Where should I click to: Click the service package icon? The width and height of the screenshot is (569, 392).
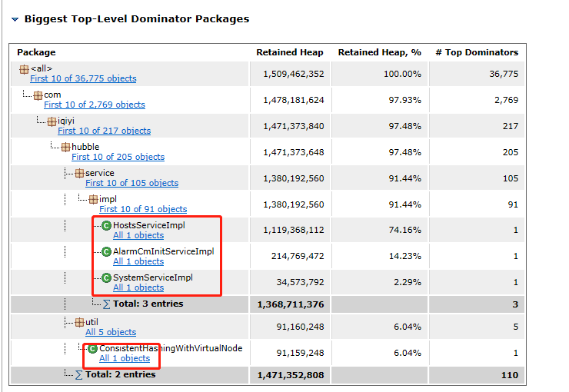79,174
